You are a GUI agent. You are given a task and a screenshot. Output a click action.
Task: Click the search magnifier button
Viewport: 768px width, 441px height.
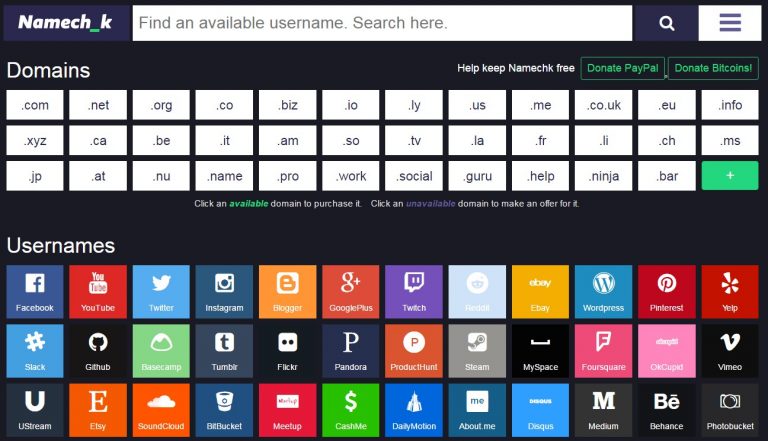(666, 23)
